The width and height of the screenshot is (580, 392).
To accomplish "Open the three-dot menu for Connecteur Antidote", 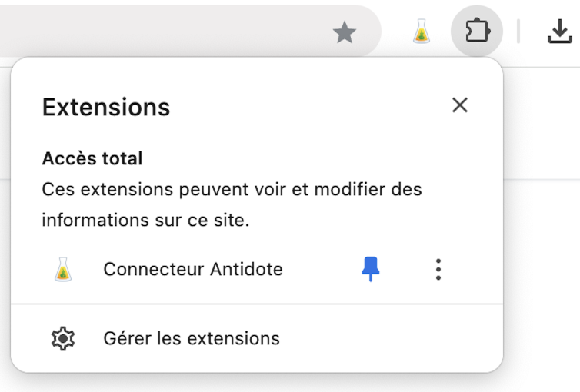I will (438, 269).
